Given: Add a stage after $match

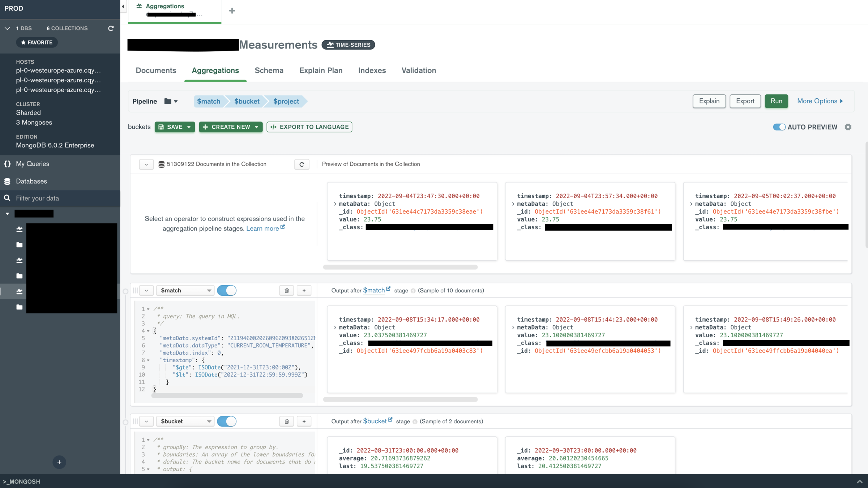Looking at the screenshot, I should (304, 290).
